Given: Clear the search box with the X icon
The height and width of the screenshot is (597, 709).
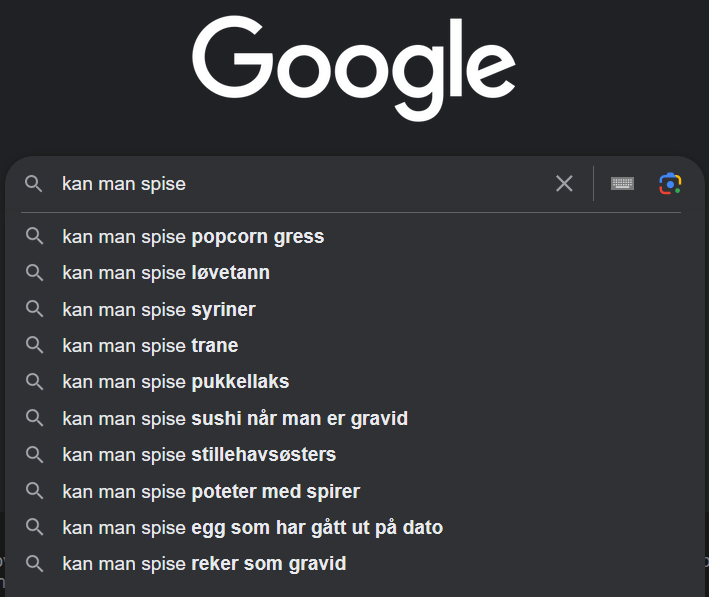Looking at the screenshot, I should point(565,183).
